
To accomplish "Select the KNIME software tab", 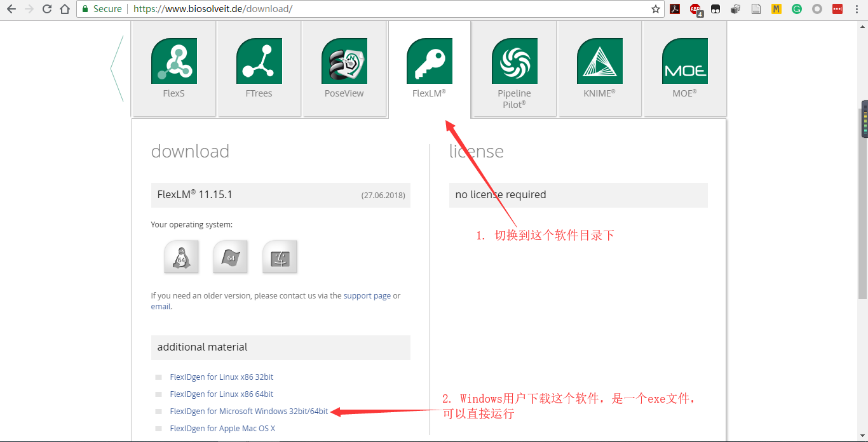I will (x=599, y=69).
